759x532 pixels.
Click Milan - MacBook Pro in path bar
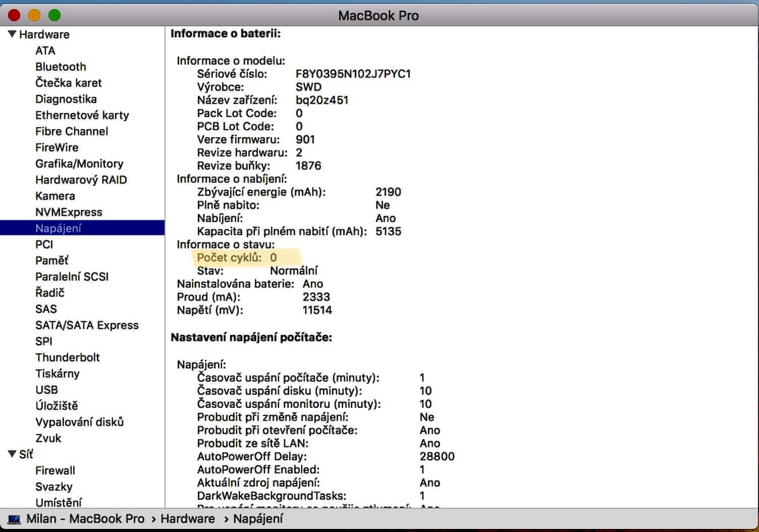(85, 519)
